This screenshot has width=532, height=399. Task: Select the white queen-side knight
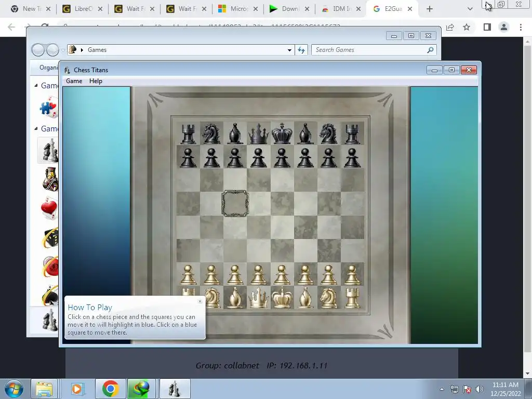[212, 298]
